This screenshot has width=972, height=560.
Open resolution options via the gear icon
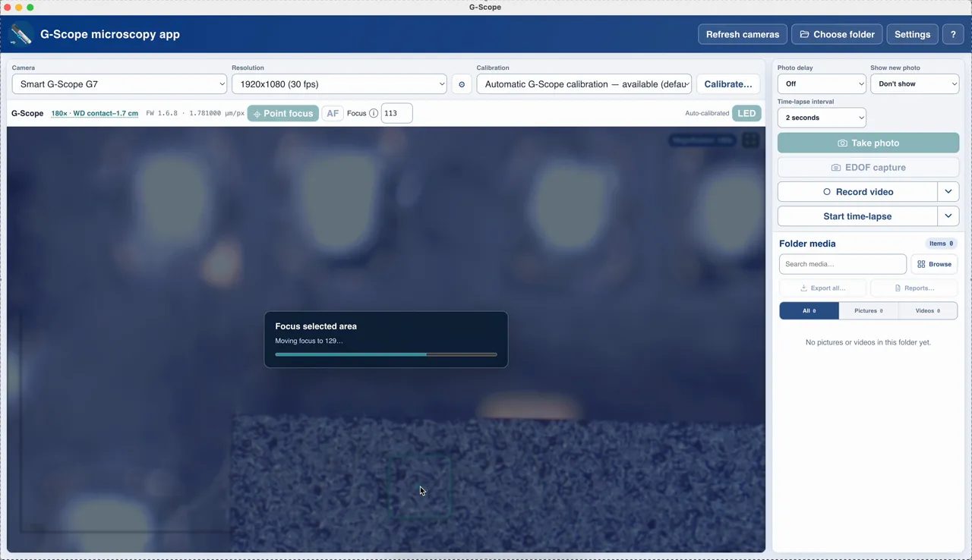pos(462,84)
